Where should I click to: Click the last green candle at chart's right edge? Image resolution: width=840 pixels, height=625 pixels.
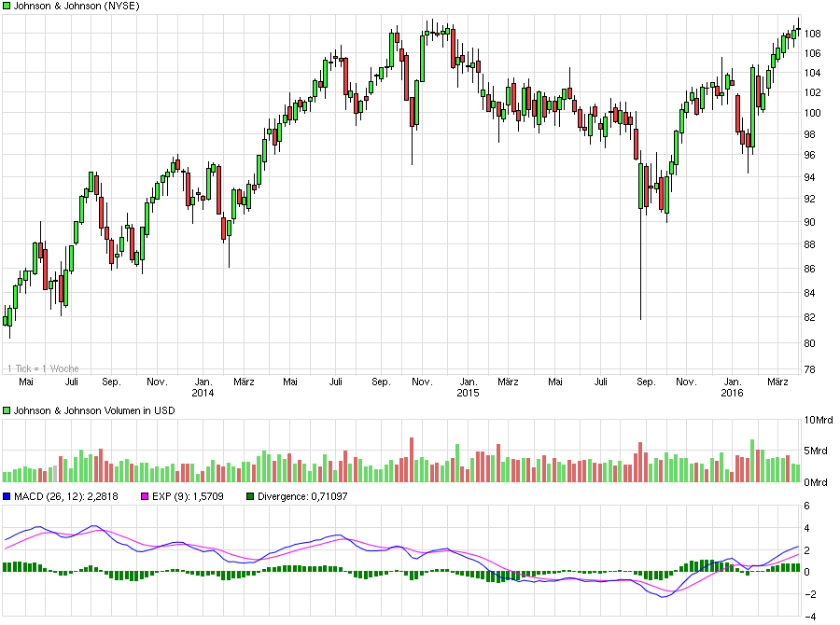(794, 35)
